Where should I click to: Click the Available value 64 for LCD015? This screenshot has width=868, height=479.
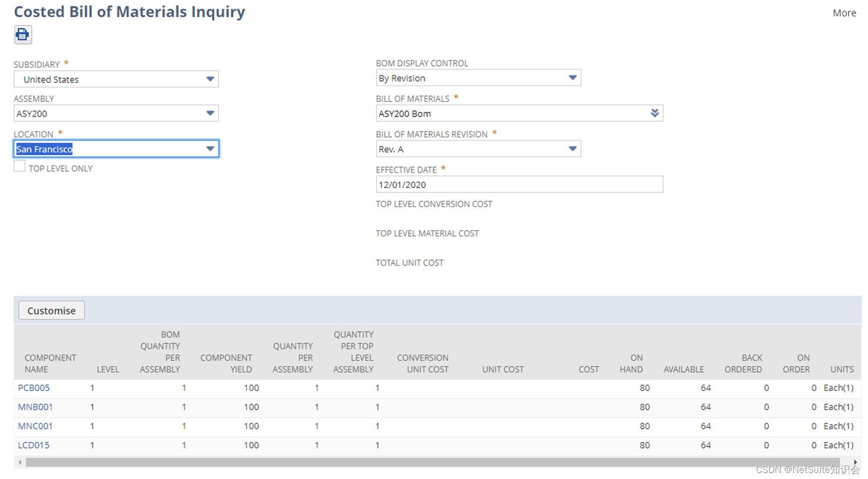[706, 445]
